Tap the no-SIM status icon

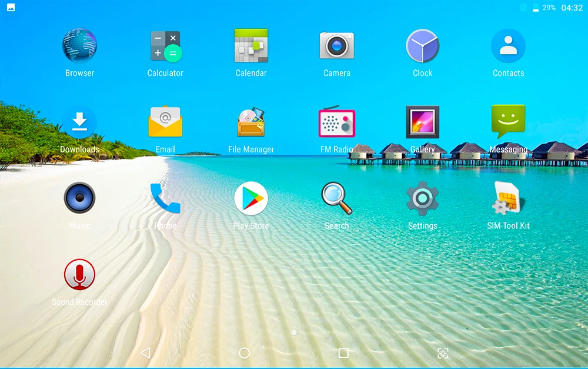(523, 8)
